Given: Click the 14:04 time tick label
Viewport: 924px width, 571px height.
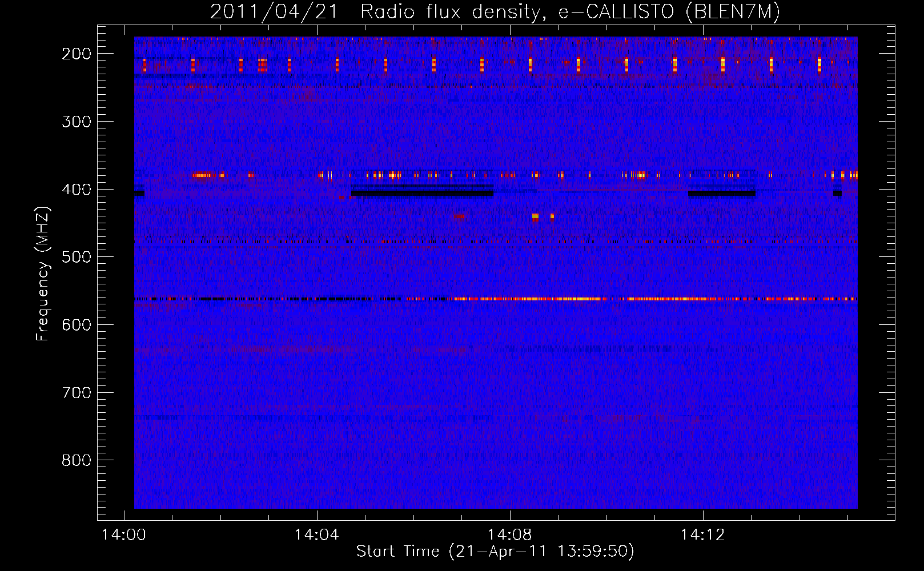Looking at the screenshot, I should 317,534.
